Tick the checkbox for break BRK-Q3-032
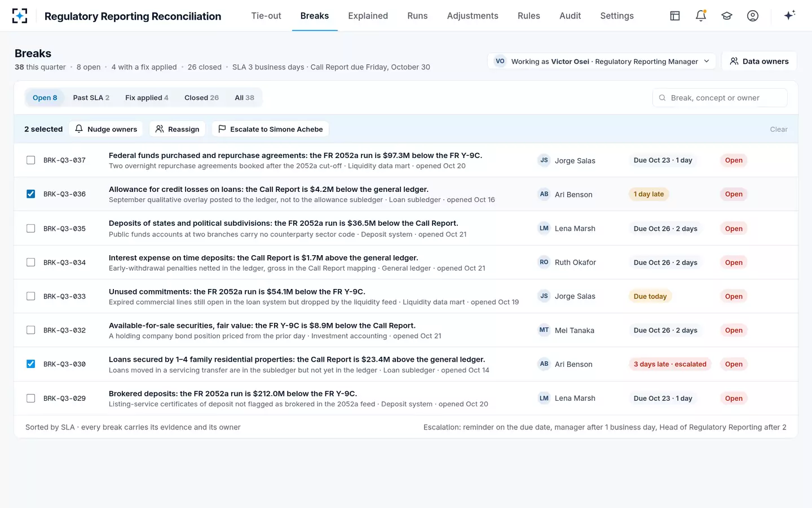The height and width of the screenshot is (508, 812). click(31, 330)
